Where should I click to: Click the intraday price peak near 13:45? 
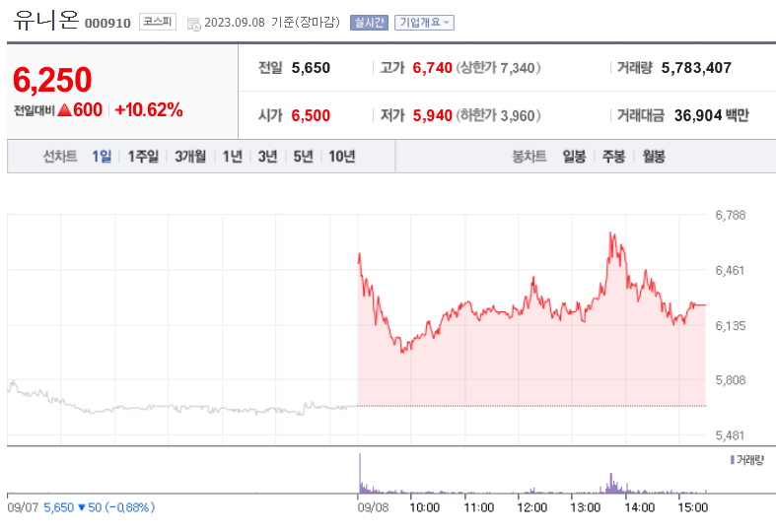pos(611,233)
